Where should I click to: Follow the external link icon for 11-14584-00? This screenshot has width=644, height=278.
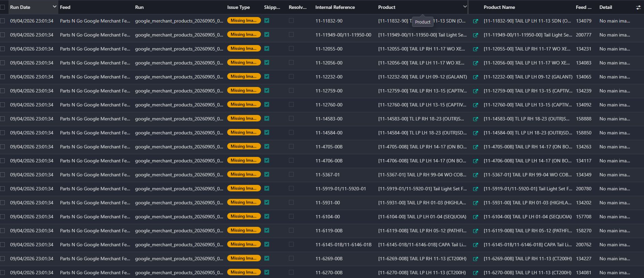[475, 133]
